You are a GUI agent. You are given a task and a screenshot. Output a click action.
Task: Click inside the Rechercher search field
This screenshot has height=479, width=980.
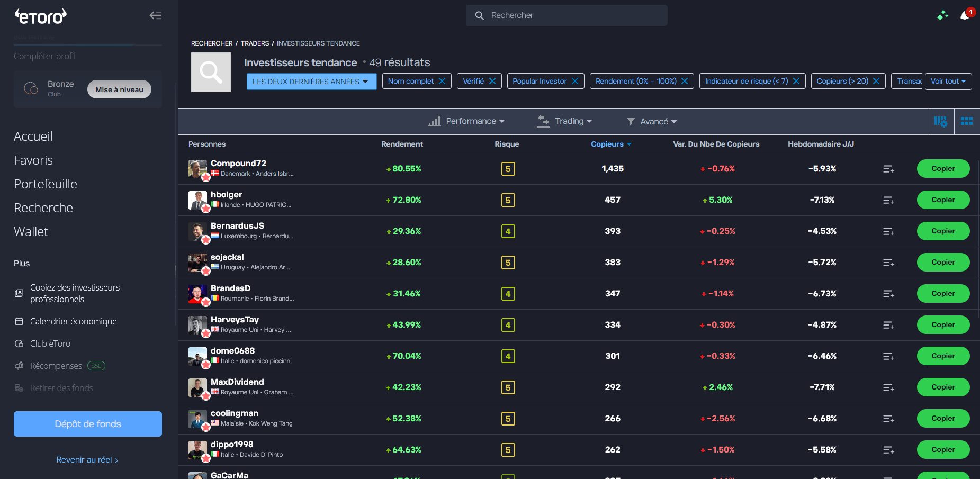point(567,15)
